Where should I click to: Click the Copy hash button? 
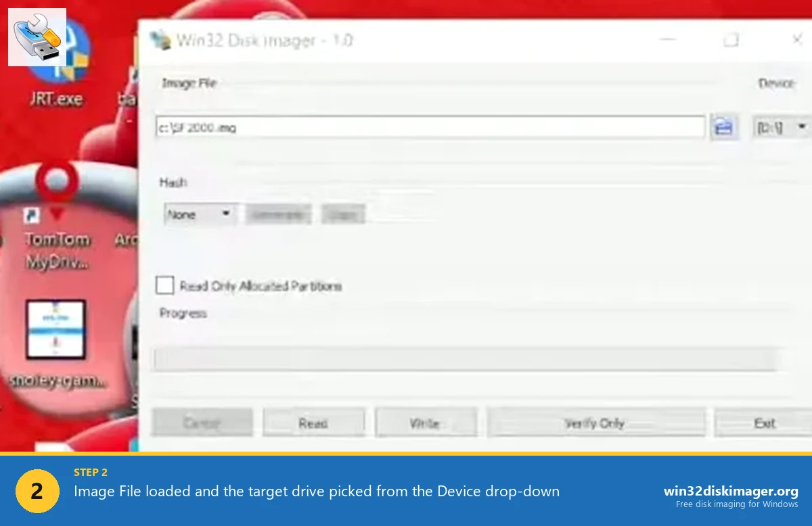[343, 214]
